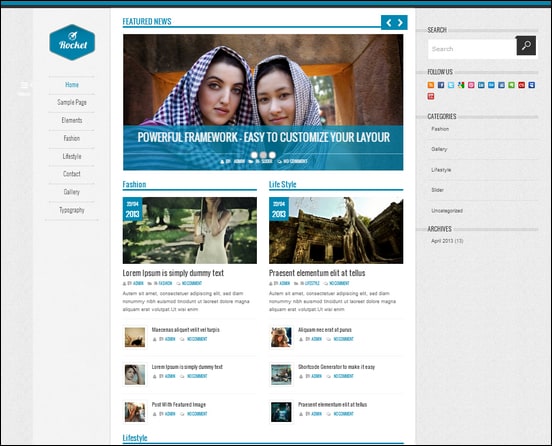The image size is (552, 446).
Task: Open the Slider category link
Action: point(438,190)
